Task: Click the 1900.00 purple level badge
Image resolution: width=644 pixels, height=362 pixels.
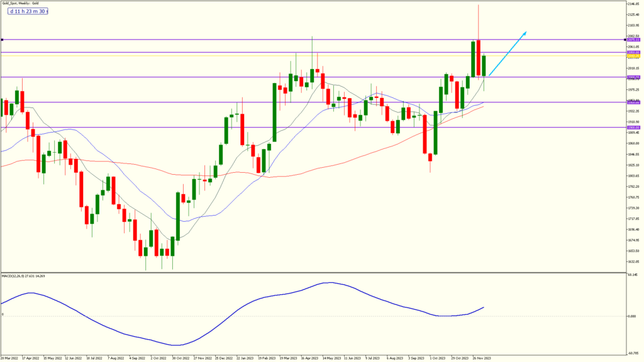Action: pos(633,126)
